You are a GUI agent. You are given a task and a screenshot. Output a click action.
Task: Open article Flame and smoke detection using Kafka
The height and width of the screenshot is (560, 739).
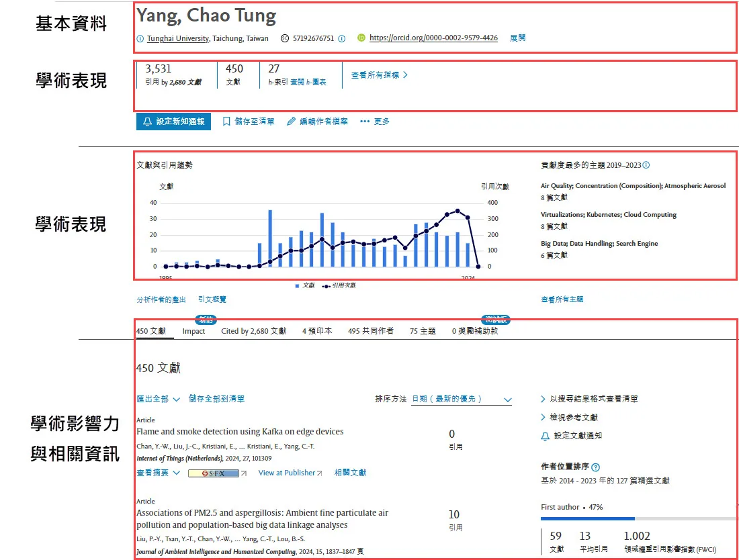click(240, 432)
